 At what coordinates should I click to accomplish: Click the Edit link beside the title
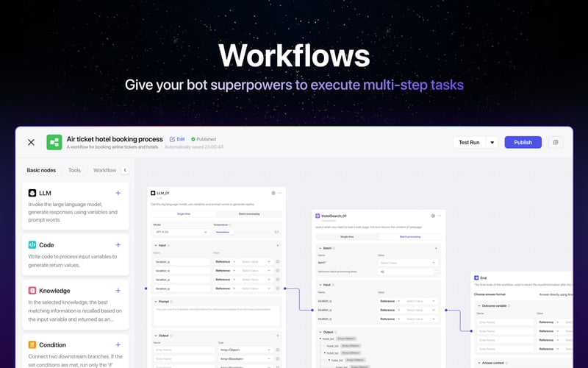(x=181, y=139)
